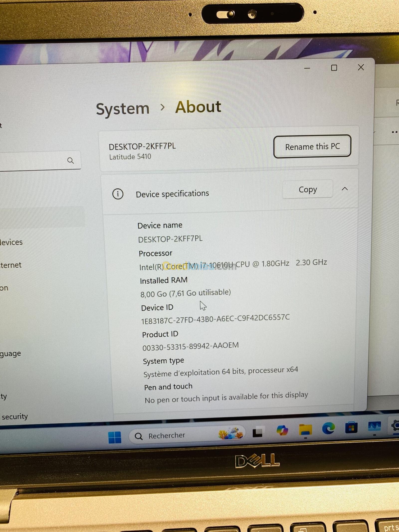Select the Product ID 00330-53315-89942-AAOEM
The height and width of the screenshot is (532, 399).
(191, 346)
